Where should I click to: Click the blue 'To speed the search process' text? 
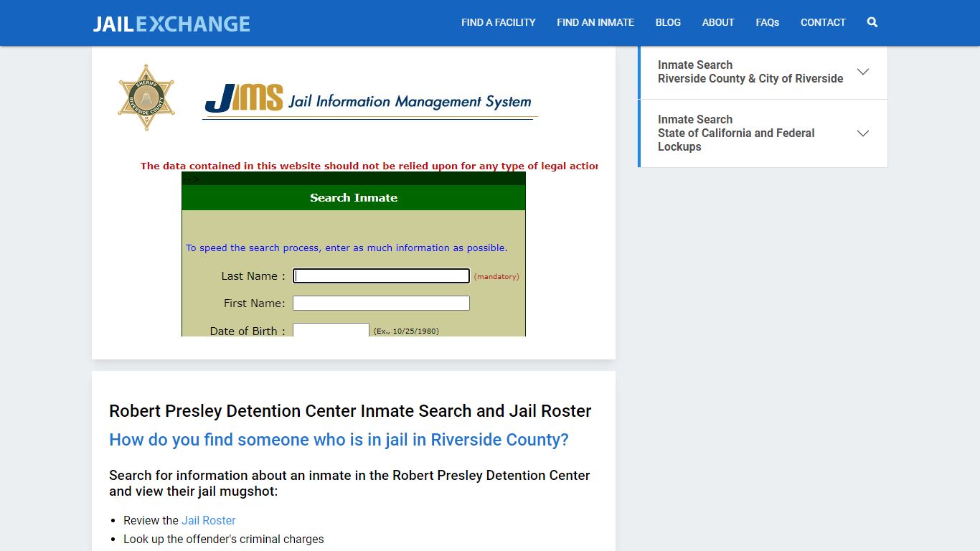[346, 248]
